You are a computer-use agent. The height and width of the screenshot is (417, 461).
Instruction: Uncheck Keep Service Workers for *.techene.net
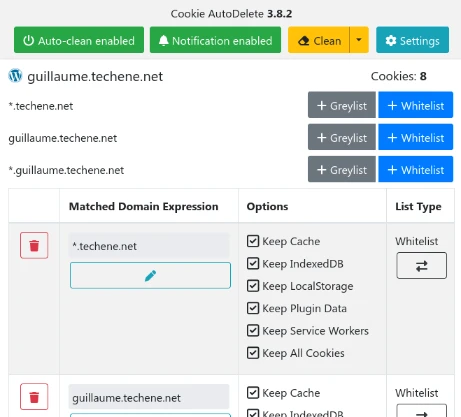click(253, 330)
